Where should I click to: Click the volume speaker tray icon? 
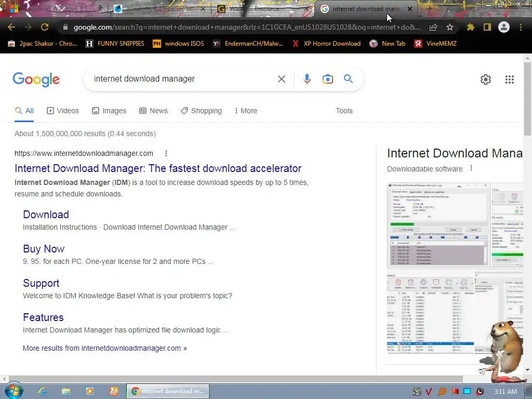coord(480,392)
